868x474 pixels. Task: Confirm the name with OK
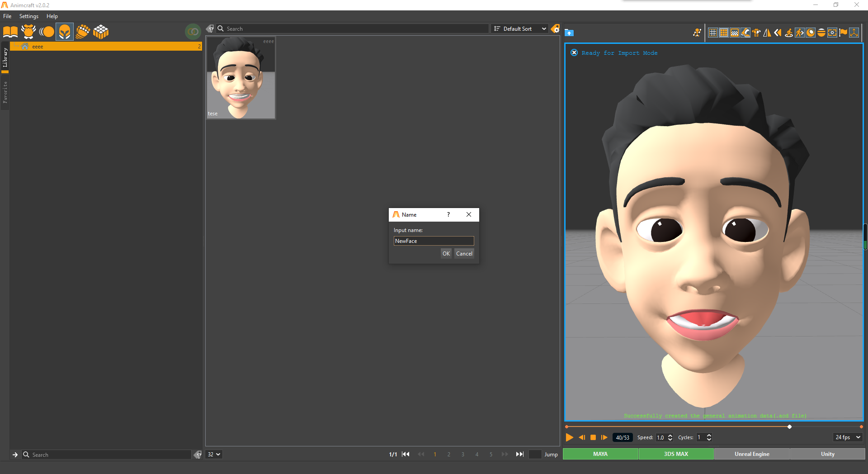point(446,254)
